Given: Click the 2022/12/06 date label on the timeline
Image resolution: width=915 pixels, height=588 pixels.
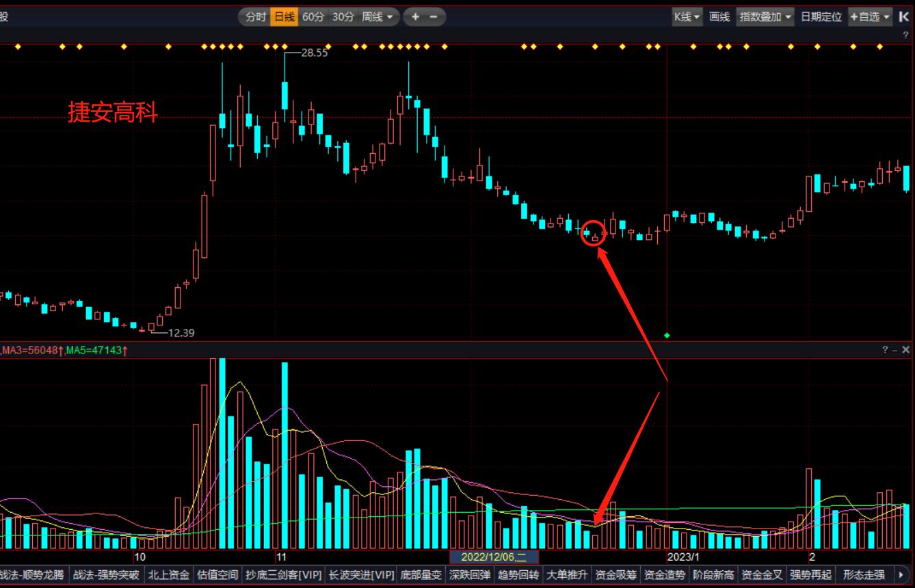Looking at the screenshot, I should (x=494, y=557).
